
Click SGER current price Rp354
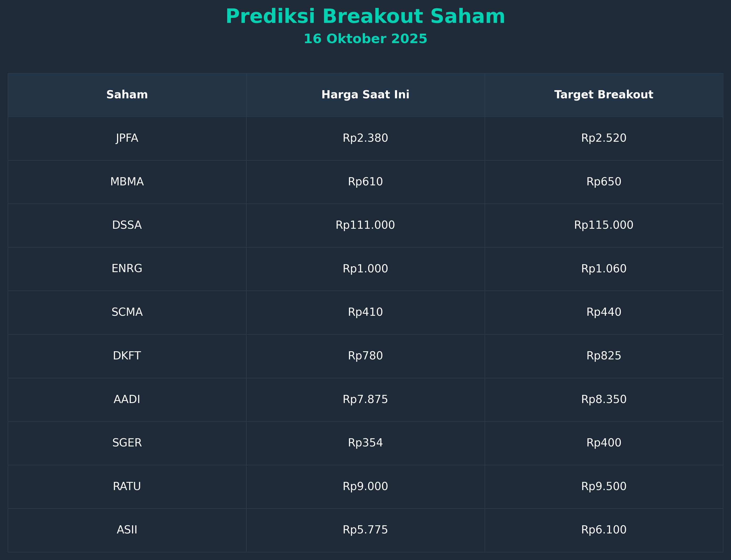(365, 443)
